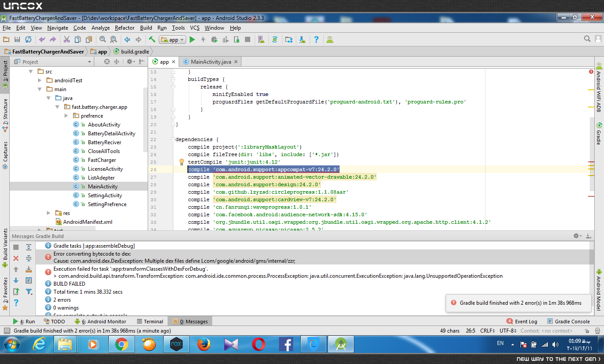Navigate back with the left arrow icon

pyautogui.click(x=127, y=40)
